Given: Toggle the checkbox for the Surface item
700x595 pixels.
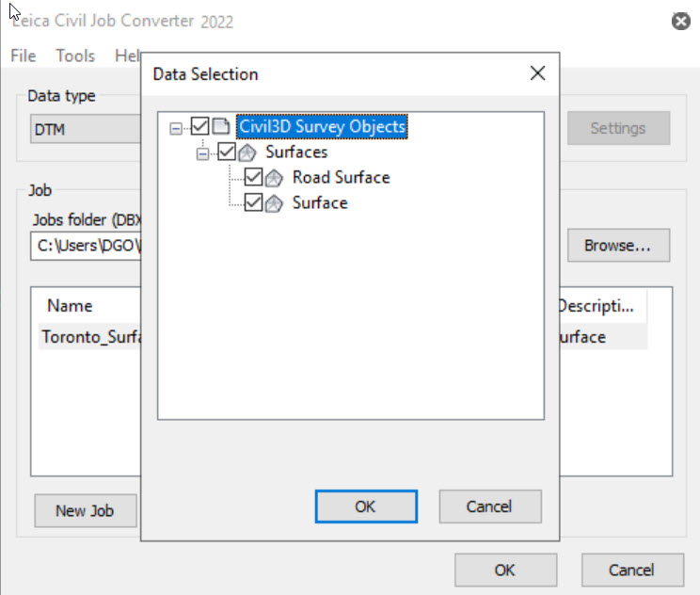Looking at the screenshot, I should pyautogui.click(x=253, y=202).
